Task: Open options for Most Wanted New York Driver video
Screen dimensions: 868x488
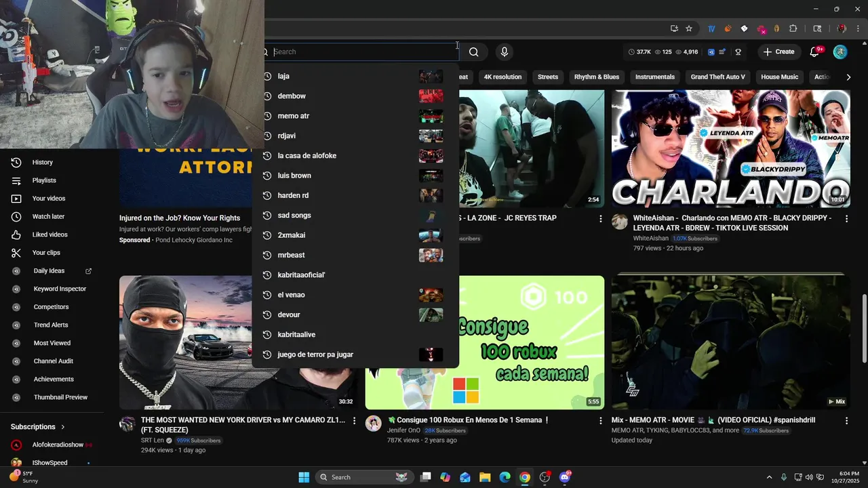Action: 354,421
